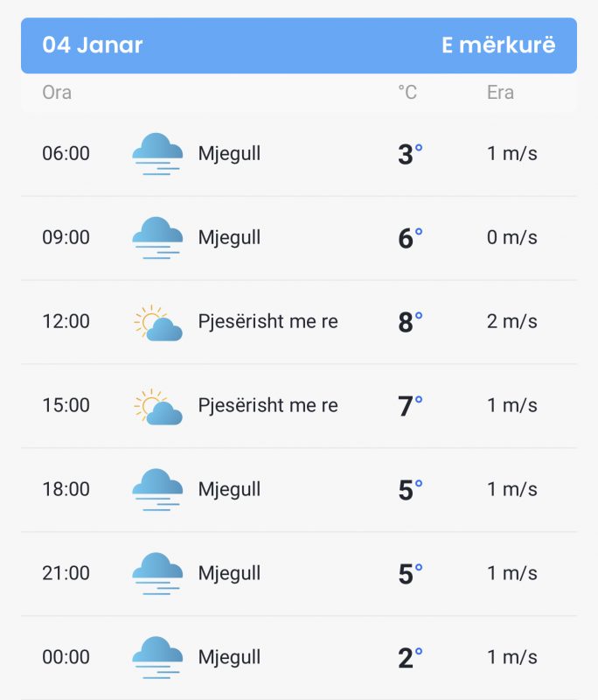Click the E mërkurë weekday label

(x=498, y=45)
